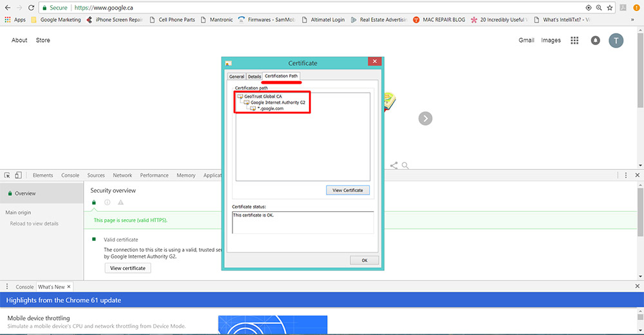The height and width of the screenshot is (335, 644).
Task: Click the warning triangle under Security overview
Action: coord(121,202)
